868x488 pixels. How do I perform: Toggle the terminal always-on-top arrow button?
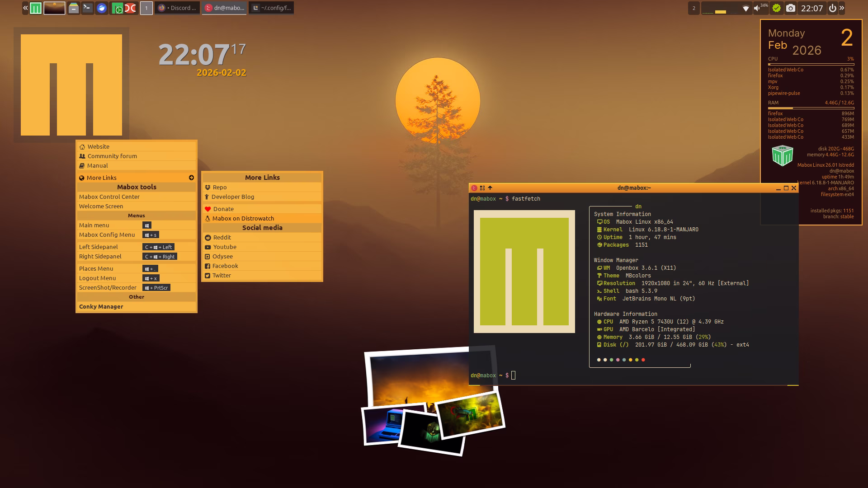(490, 188)
